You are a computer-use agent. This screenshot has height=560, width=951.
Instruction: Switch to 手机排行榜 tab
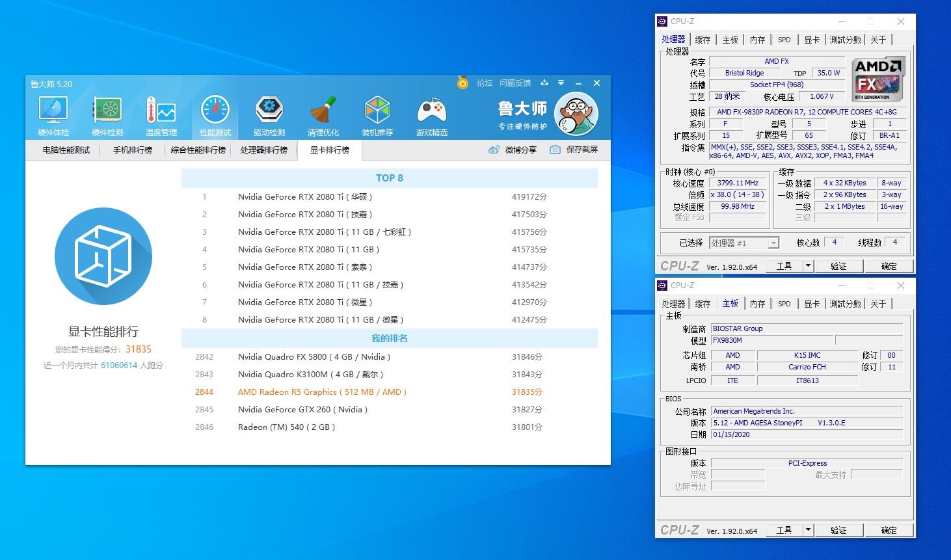pos(133,150)
